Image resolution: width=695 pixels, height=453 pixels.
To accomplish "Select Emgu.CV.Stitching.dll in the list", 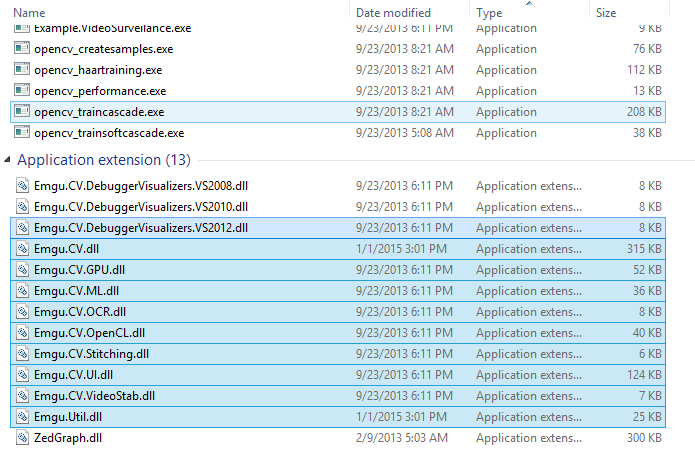I will [91, 353].
